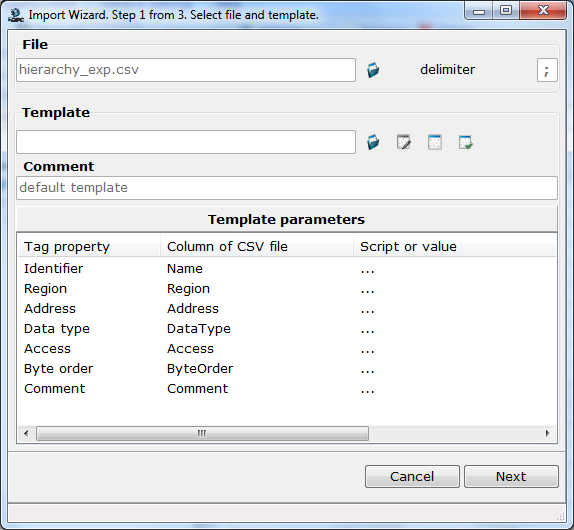Click the Import Wizard title bar icon
Image resolution: width=574 pixels, height=530 pixels.
(x=16, y=15)
